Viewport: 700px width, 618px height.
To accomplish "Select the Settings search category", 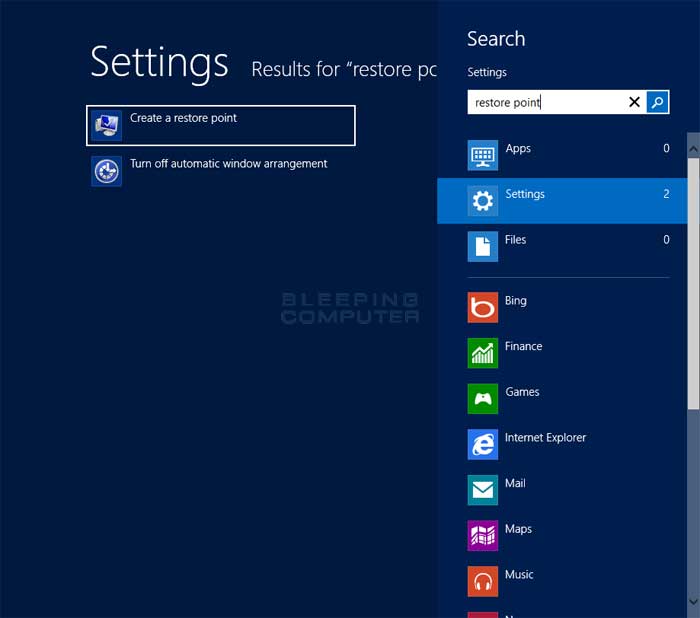I will click(562, 201).
